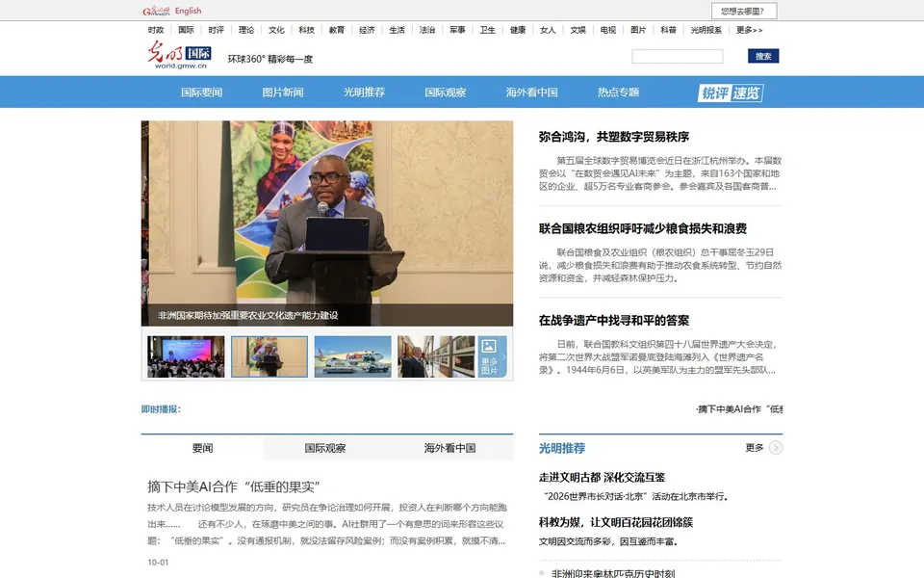This screenshot has width=924, height=578.
Task: Go to the 光明推荐 section in blue bar
Action: pyautogui.click(x=364, y=92)
